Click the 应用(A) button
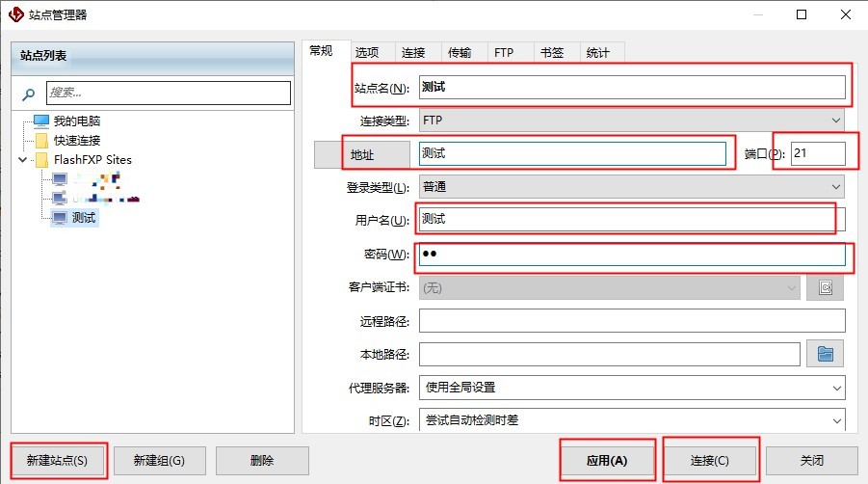Image resolution: width=868 pixels, height=484 pixels. 607,461
